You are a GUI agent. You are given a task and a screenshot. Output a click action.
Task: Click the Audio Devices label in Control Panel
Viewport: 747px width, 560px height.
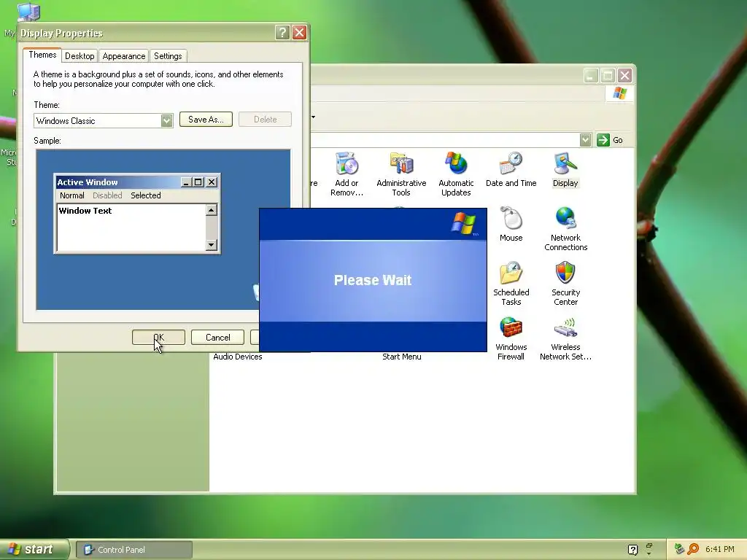(x=238, y=357)
